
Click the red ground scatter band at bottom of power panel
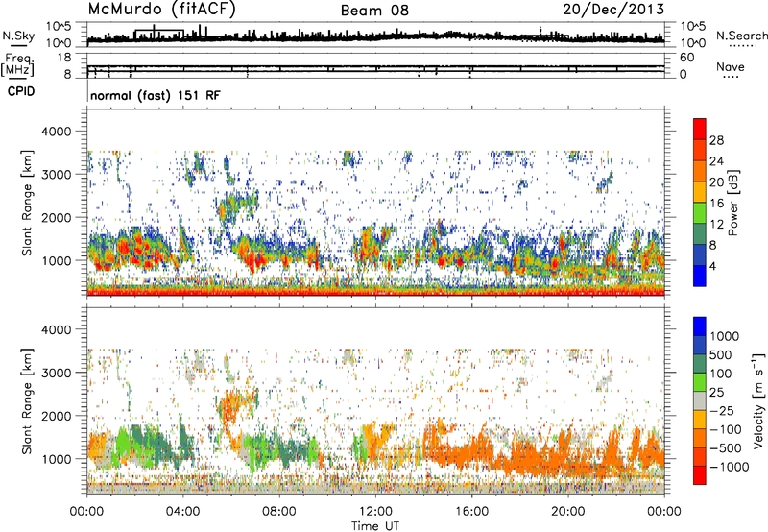click(375, 292)
